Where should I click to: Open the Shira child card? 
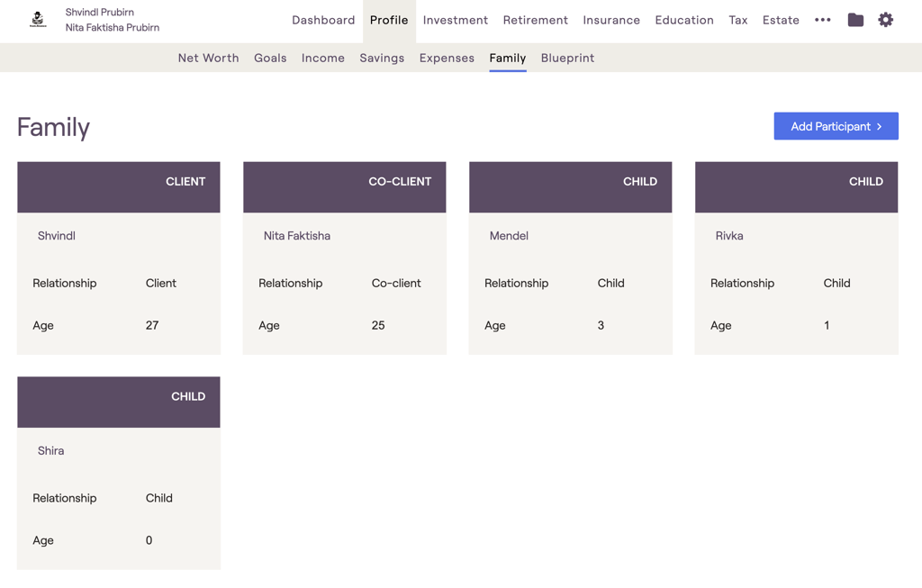click(119, 473)
